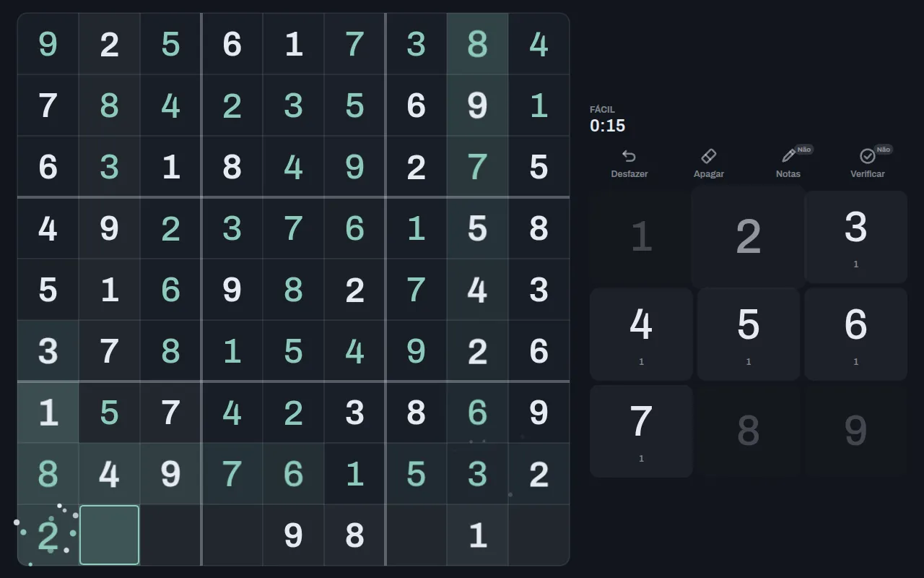Click the number 2 keypad button
Viewport: 924px width, 578px height.
[749, 237]
